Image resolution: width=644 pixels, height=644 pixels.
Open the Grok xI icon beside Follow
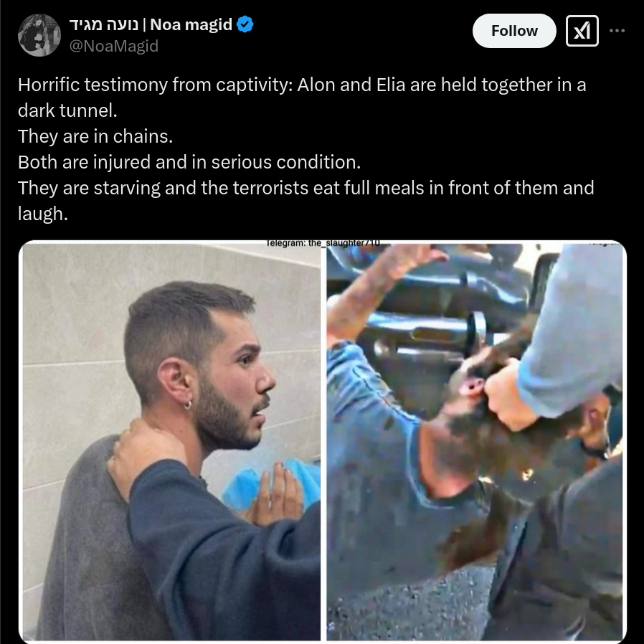[x=582, y=31]
